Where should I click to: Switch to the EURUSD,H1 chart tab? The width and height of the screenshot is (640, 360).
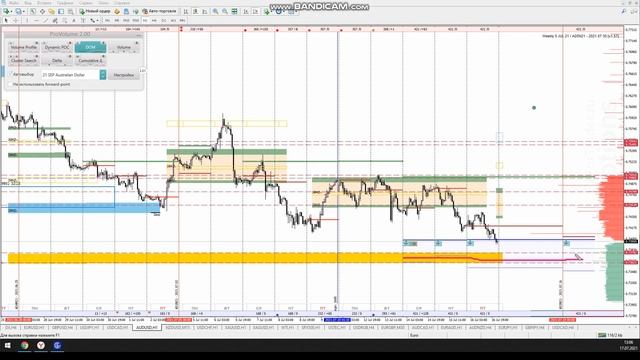[34, 327]
